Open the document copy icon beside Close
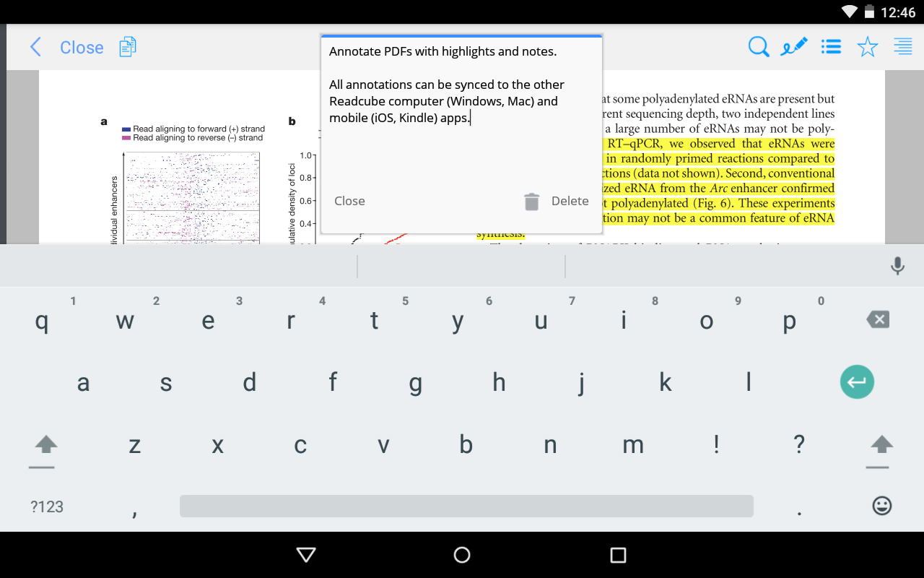 (128, 47)
